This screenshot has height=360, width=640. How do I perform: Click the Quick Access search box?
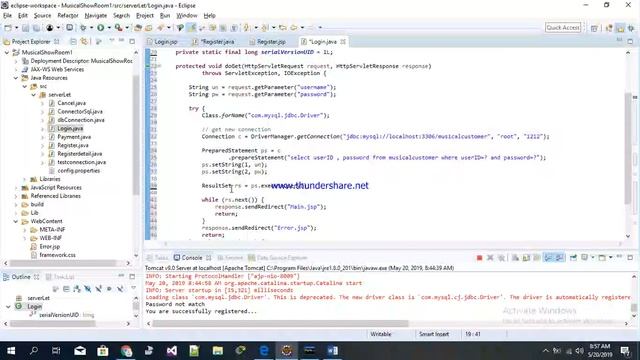[563, 28]
